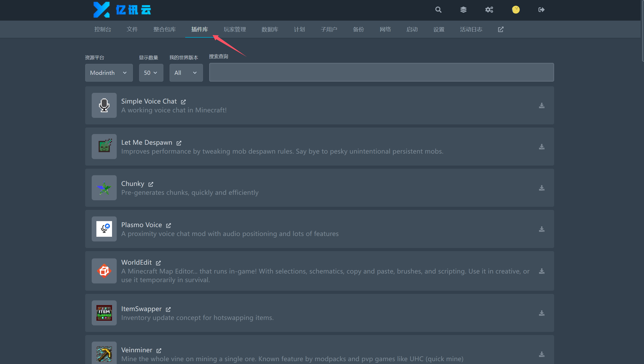644x364 pixels.
Task: Select the 插件库 tab
Action: [200, 29]
